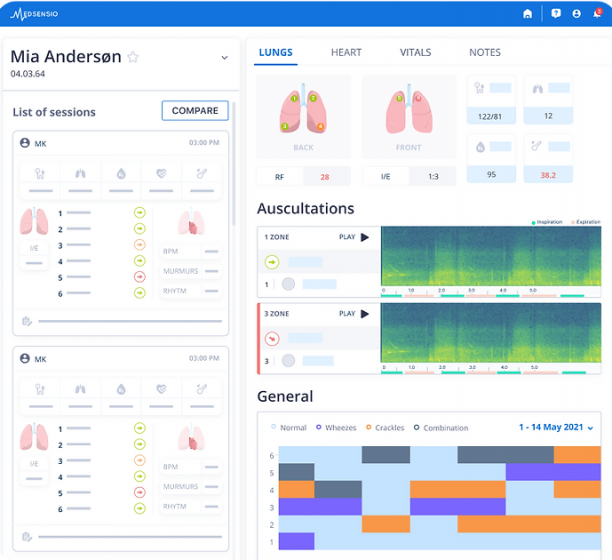Star Mia Andersøn as favorite
Viewport: 612px width, 560px height.
tap(133, 58)
